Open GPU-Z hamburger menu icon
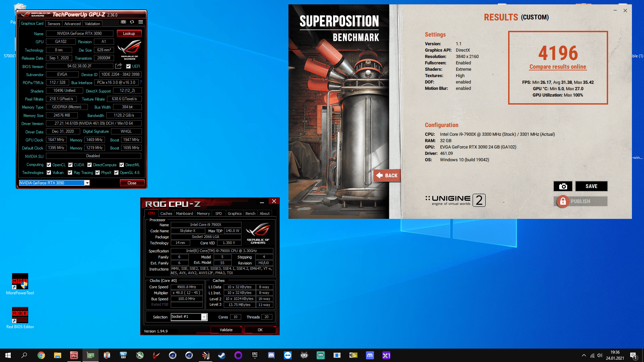Viewport: 644px width, 362px height. 141,22
